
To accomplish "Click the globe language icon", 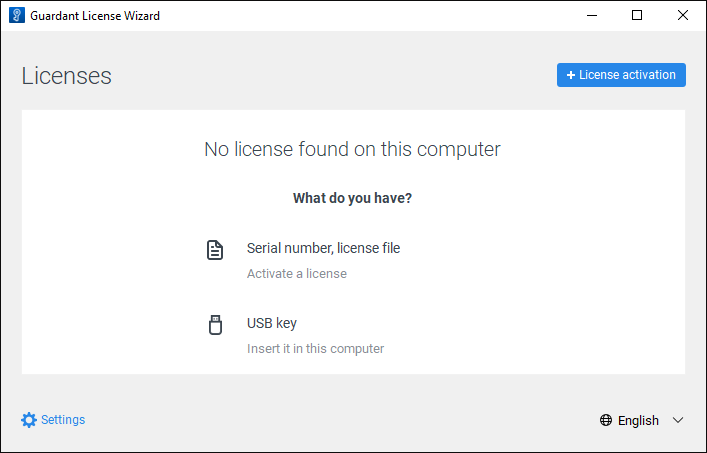I will [606, 421].
